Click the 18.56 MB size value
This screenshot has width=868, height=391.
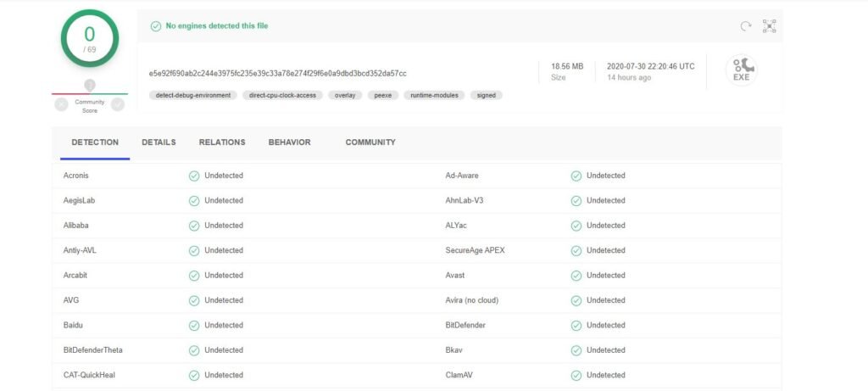(567, 66)
